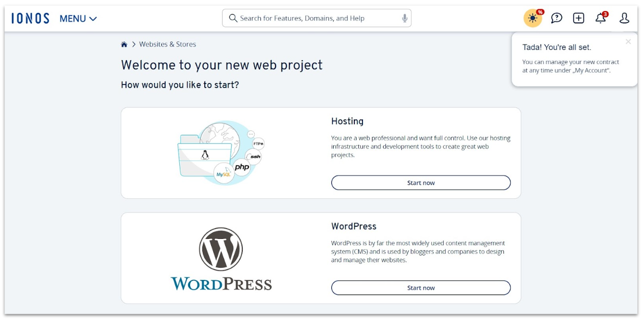Screen dimensions: 644x319
Task: Click the notification text about My Account
Action: (x=571, y=66)
